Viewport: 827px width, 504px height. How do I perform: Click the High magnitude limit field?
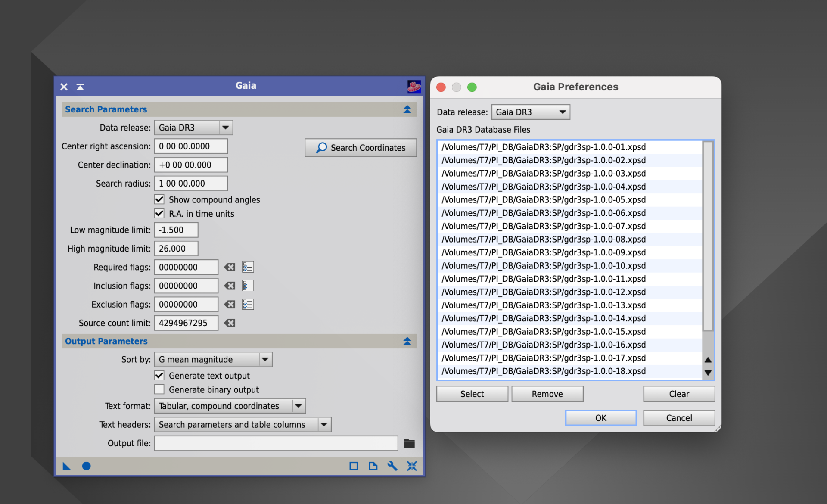coord(176,249)
